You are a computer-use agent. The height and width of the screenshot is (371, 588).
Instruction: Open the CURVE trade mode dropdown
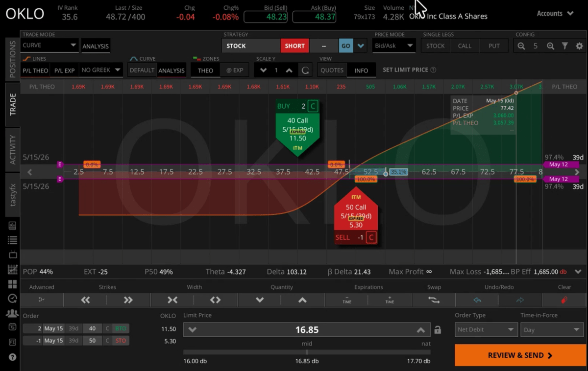coord(49,45)
